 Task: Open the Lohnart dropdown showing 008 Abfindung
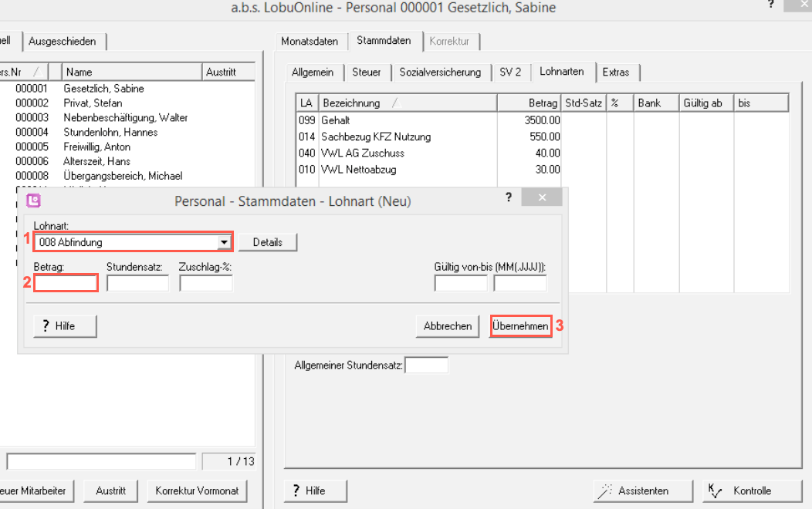pos(224,242)
